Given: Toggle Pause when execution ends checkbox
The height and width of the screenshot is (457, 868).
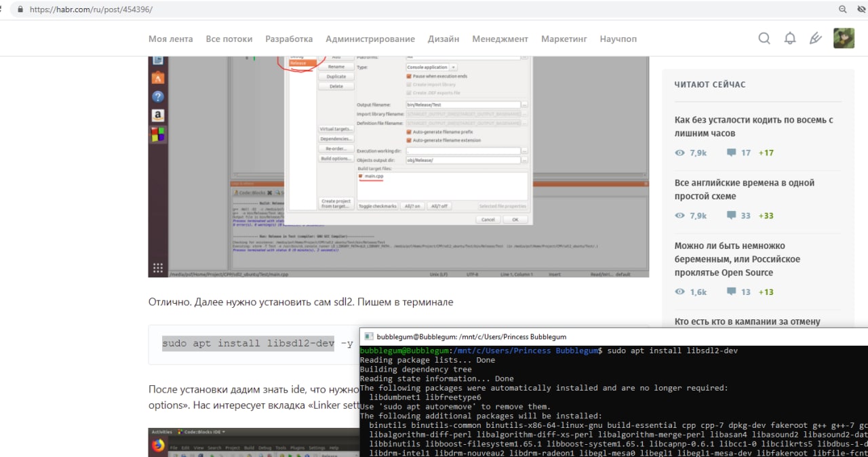Looking at the screenshot, I should click(x=408, y=77).
